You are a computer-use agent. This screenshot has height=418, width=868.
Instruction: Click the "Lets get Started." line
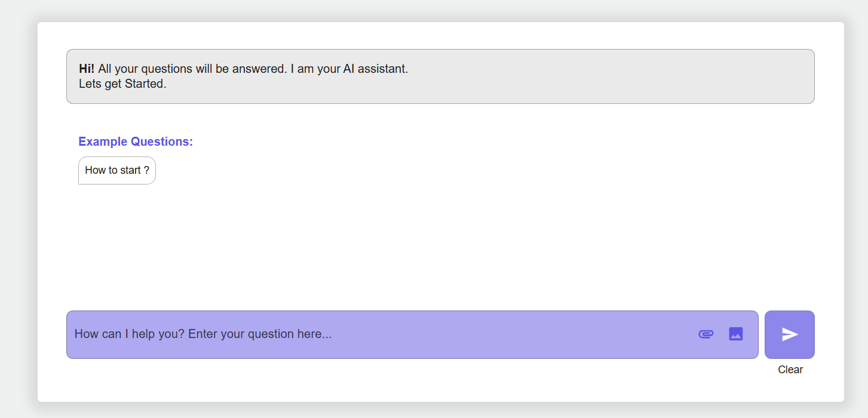122,84
